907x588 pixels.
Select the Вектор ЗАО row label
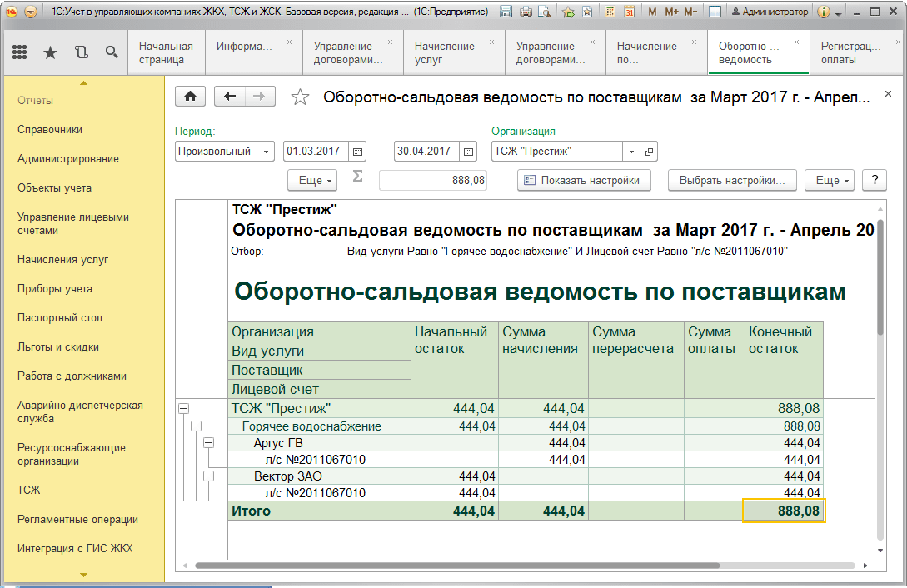[x=288, y=476]
